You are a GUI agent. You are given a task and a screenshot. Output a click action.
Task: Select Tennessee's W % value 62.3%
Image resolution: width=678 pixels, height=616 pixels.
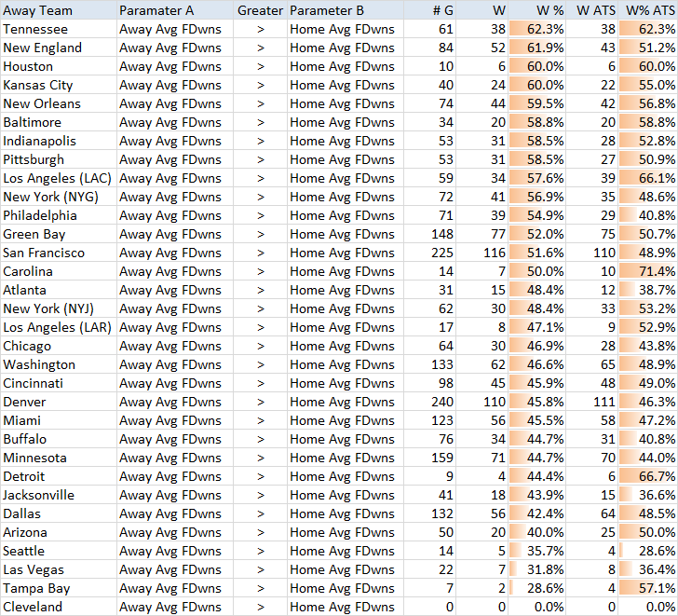pyautogui.click(x=537, y=29)
